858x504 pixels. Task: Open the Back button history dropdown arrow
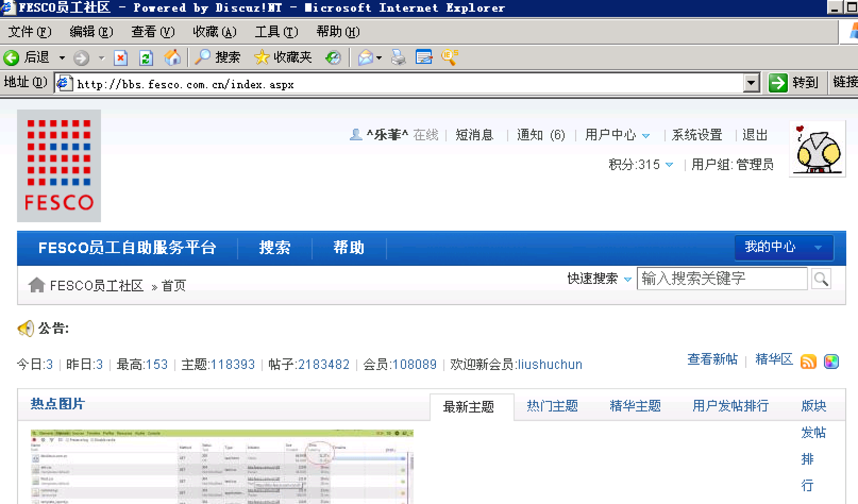pyautogui.click(x=62, y=57)
